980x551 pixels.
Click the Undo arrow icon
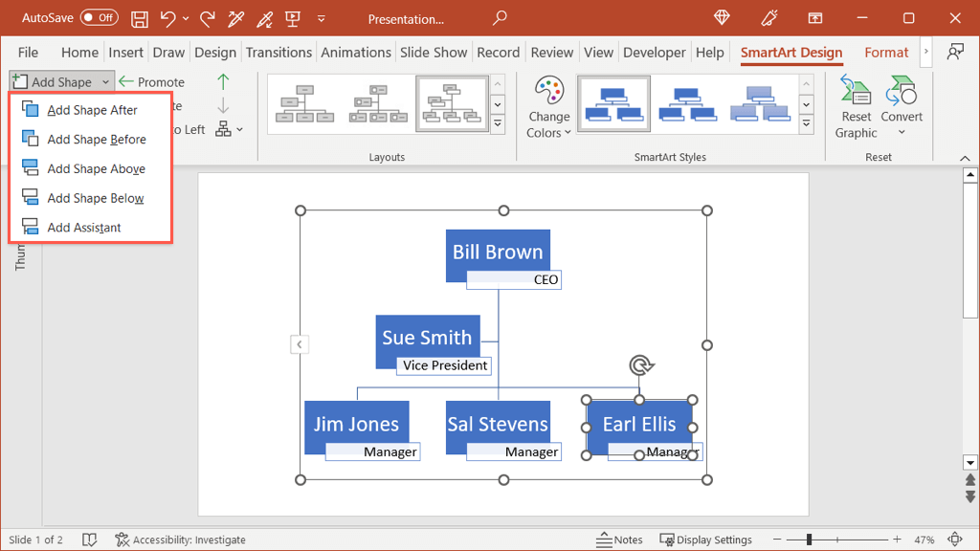pyautogui.click(x=168, y=18)
